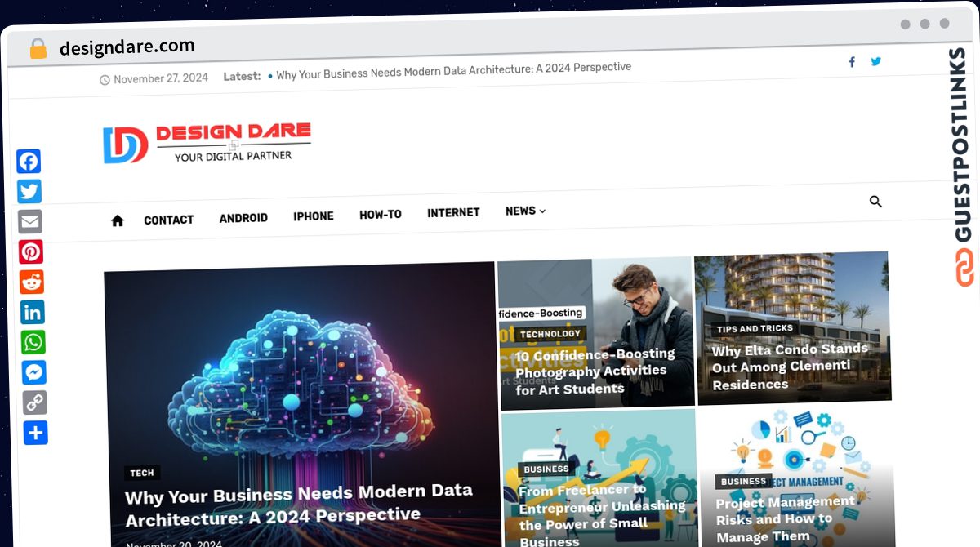Viewport: 980px width, 547px height.
Task: Open 10 Confidence-Boosting Photography Activities article
Action: tap(595, 371)
